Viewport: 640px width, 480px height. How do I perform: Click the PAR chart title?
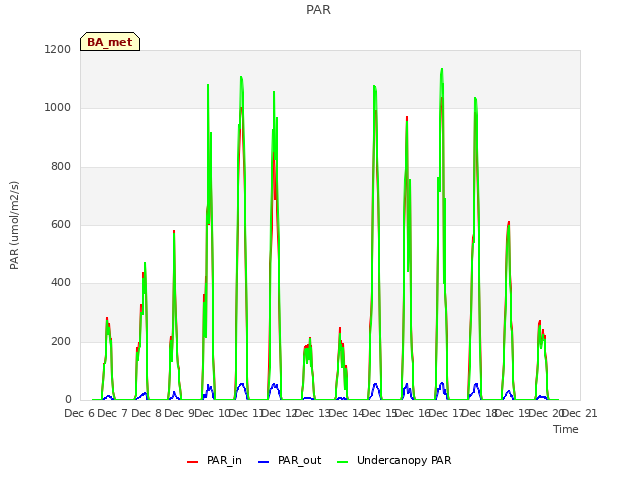(x=318, y=9)
